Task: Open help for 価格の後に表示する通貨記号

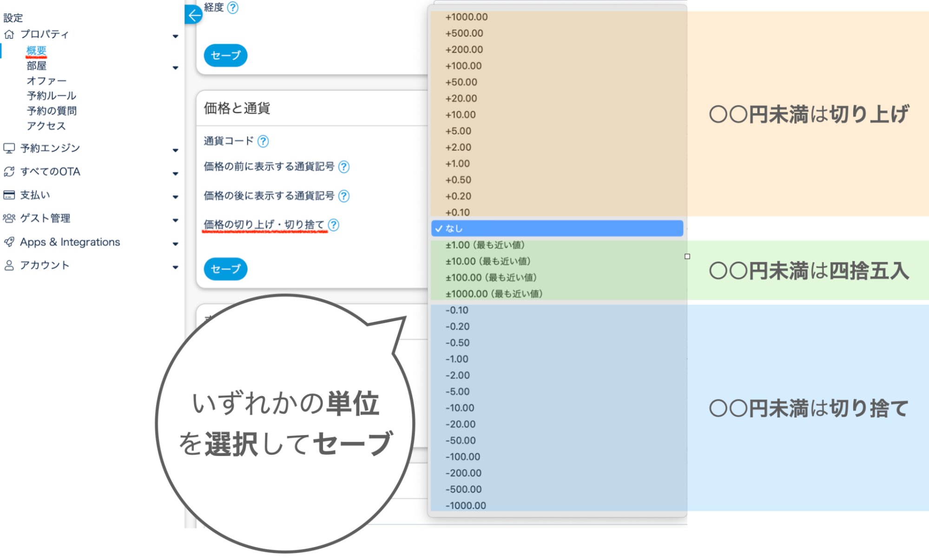Action: (344, 196)
